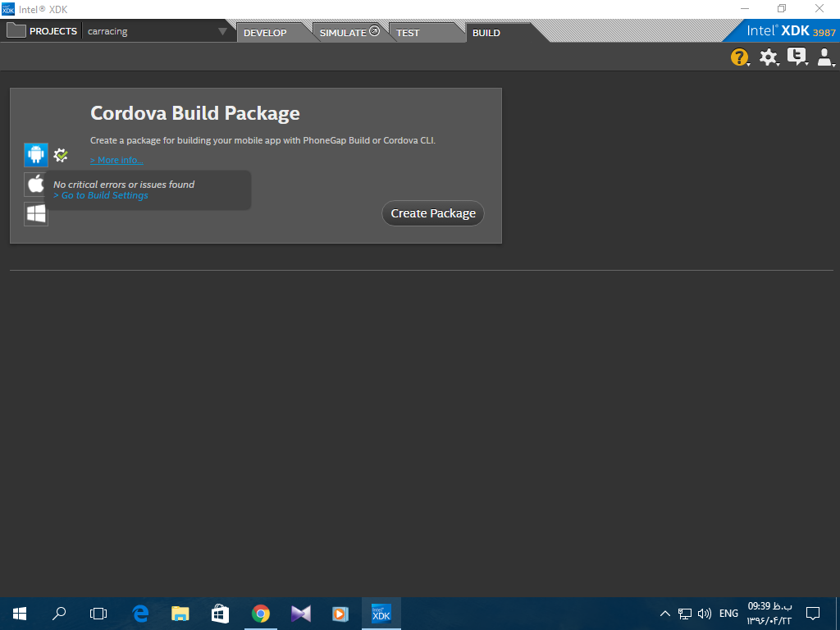Open the taskbar clock and calendar
This screenshot has height=630, width=840.
click(x=769, y=614)
